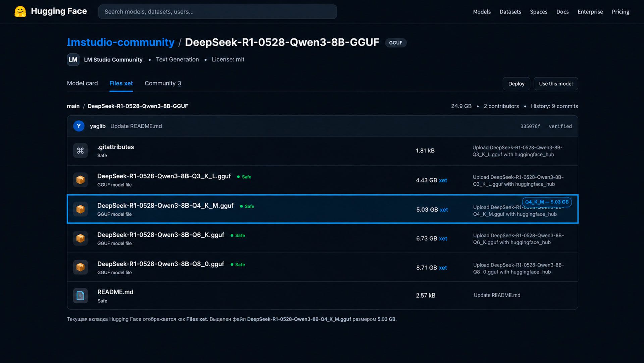644x363 pixels.
Task: Click commit hash 335076f
Action: pyautogui.click(x=530, y=126)
